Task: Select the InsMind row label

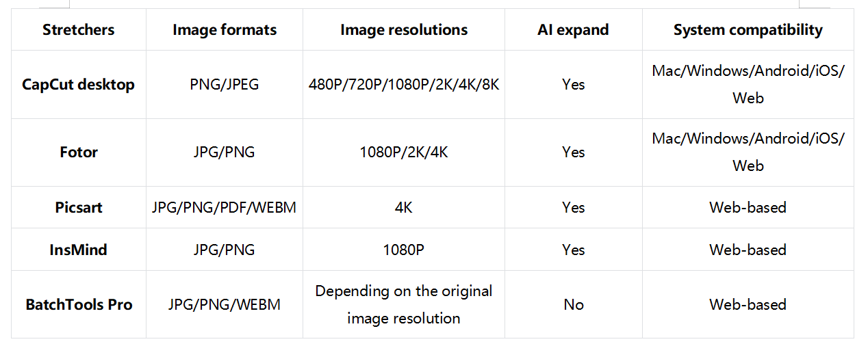Action: click(79, 250)
